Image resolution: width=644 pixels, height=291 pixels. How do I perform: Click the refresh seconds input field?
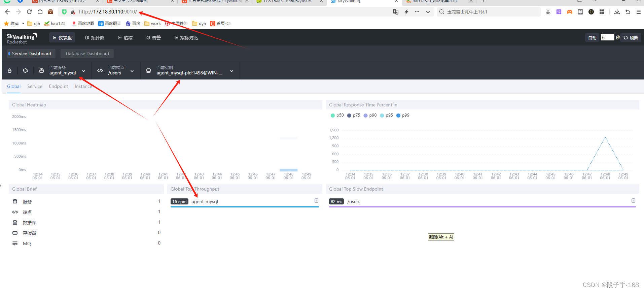(x=607, y=37)
